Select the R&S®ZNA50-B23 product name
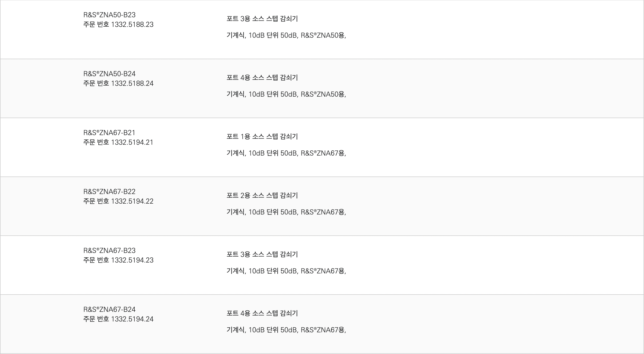The width and height of the screenshot is (644, 354). [x=109, y=15]
